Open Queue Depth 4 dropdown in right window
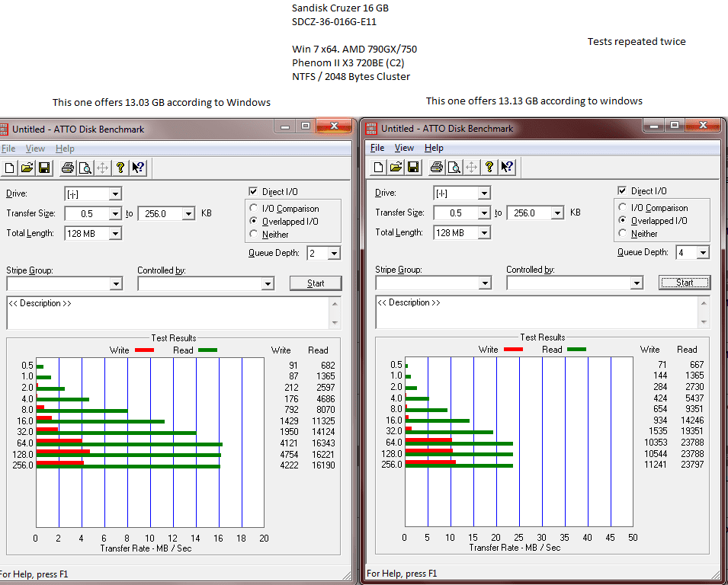The image size is (728, 585). click(x=703, y=252)
